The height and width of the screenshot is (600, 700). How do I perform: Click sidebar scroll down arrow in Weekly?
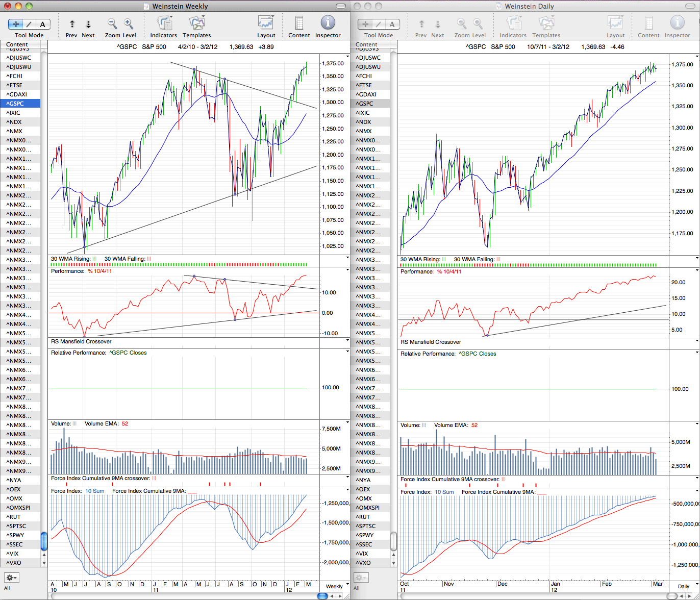tap(44, 563)
